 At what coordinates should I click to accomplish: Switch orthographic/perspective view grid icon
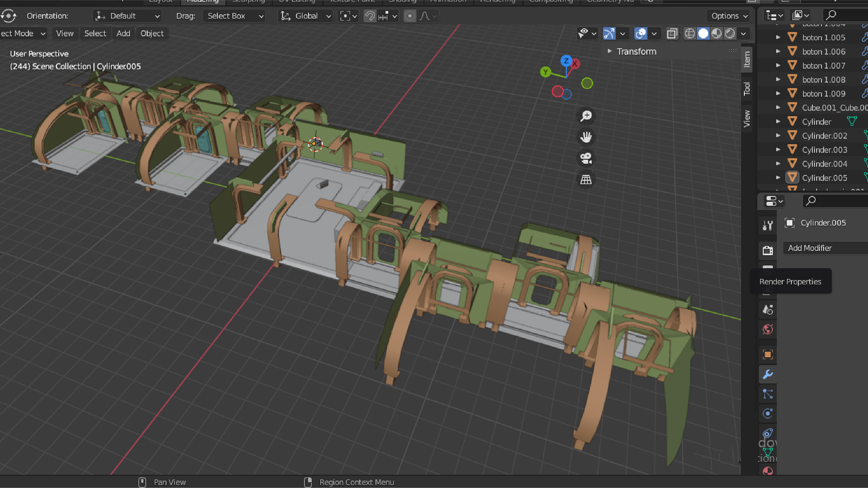coord(586,179)
